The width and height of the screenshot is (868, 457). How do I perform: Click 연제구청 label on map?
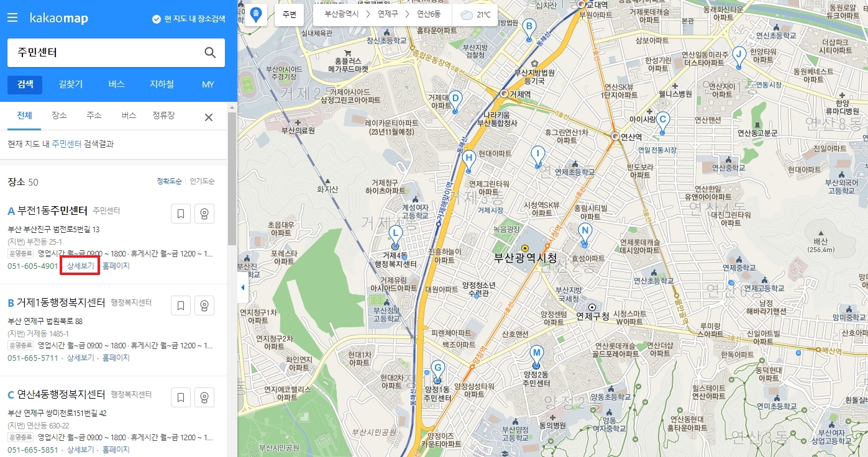pos(594,315)
